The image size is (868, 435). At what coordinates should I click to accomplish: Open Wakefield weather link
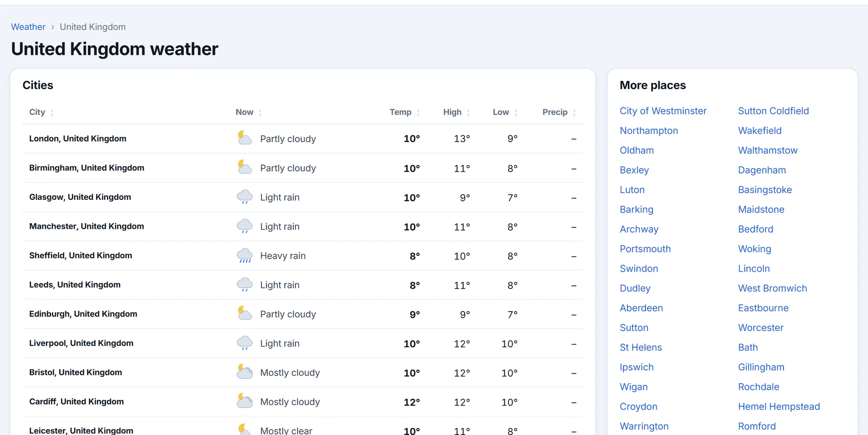point(759,131)
